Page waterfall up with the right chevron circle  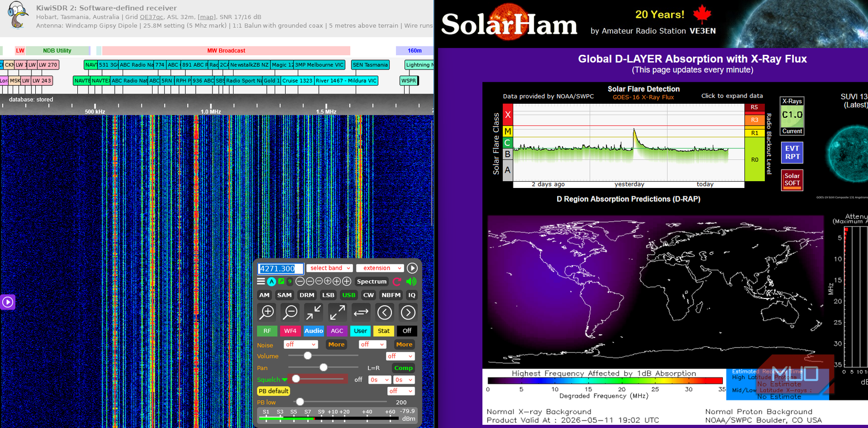tap(408, 312)
